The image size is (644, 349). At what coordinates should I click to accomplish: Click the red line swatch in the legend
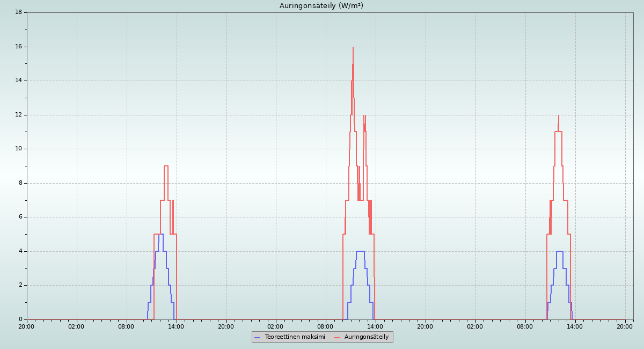(x=337, y=337)
